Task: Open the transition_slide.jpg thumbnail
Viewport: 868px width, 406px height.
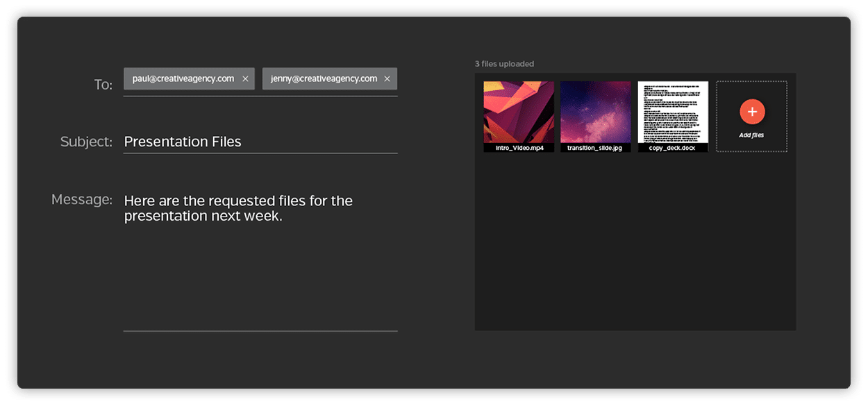Action: point(596,112)
